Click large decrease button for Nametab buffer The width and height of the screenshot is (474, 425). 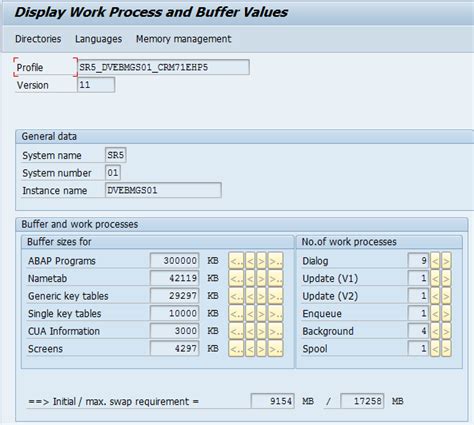tap(236, 278)
